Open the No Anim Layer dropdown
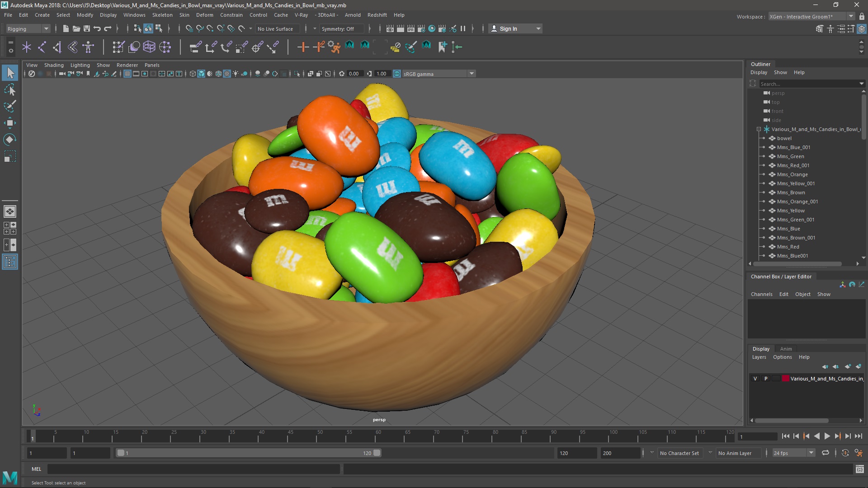The width and height of the screenshot is (868, 488). click(x=740, y=453)
